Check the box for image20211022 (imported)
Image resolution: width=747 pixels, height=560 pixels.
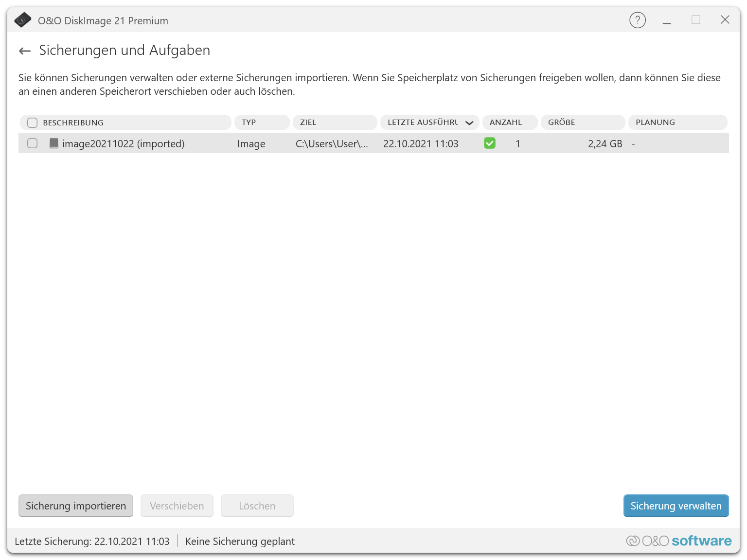coord(33,143)
